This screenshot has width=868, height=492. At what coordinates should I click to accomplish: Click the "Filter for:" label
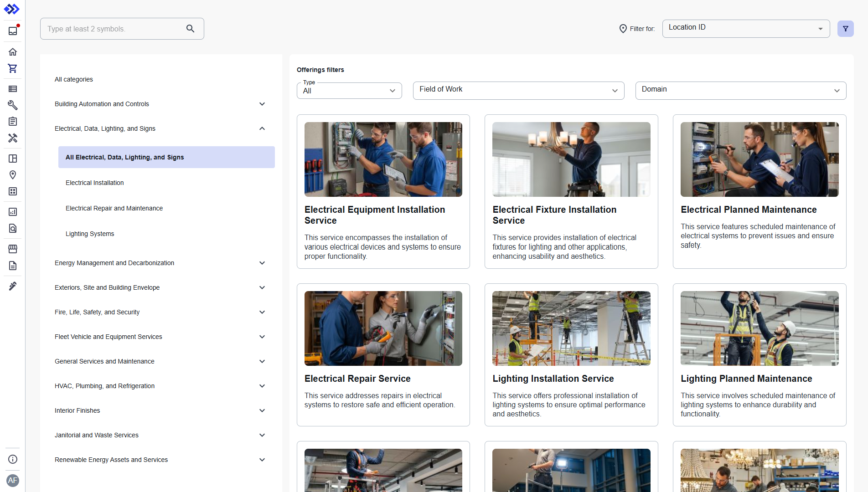click(x=642, y=29)
